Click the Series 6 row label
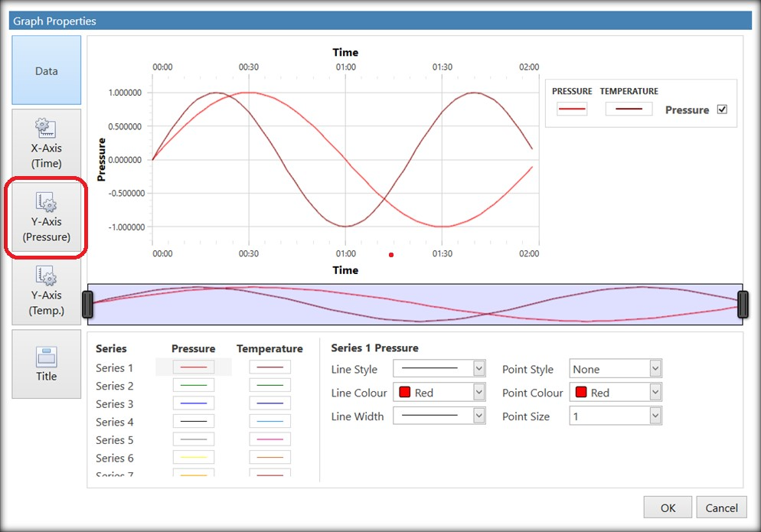The height and width of the screenshot is (532, 761). (x=114, y=458)
